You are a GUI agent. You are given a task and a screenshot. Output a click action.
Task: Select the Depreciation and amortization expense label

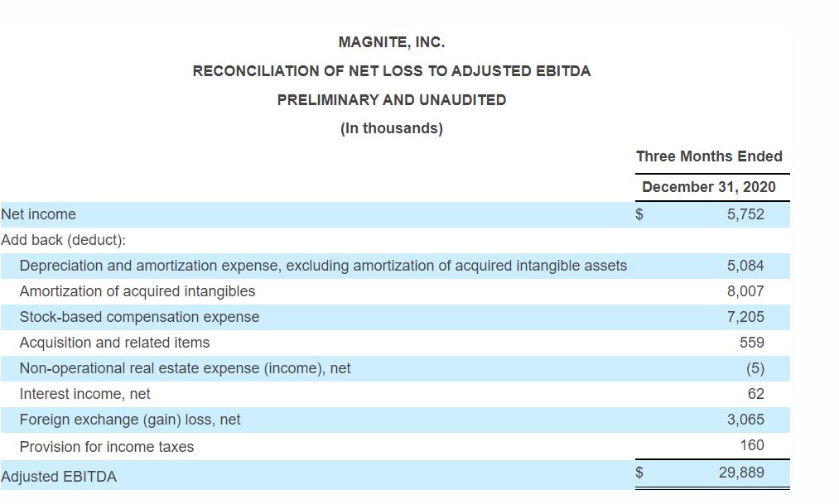coord(323,266)
